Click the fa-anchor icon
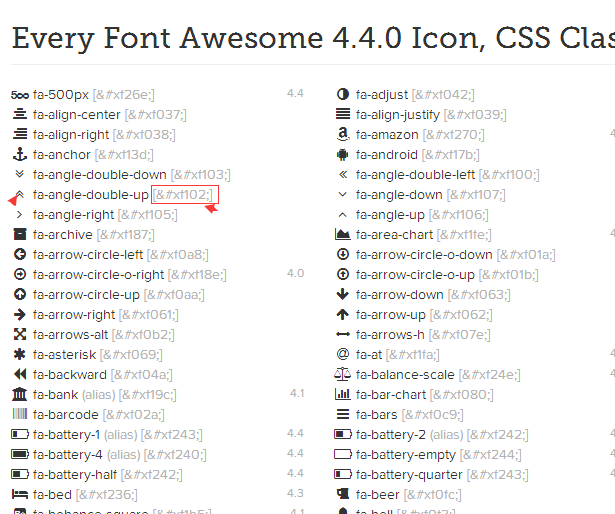 coord(20,155)
